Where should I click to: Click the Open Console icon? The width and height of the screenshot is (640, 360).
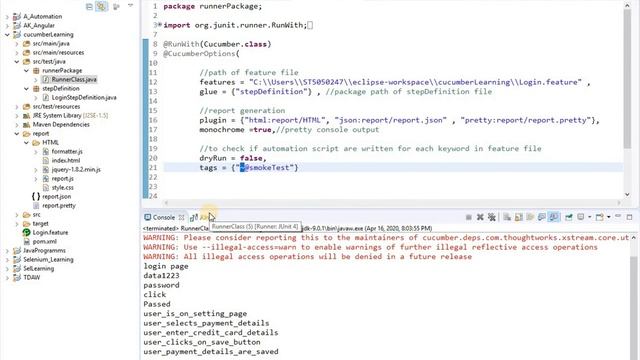599,217
